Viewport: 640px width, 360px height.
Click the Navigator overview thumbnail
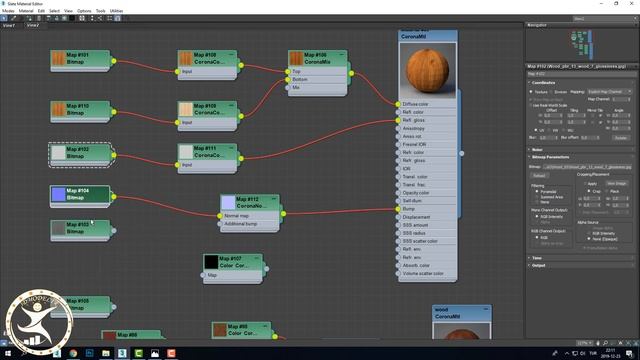581,44
